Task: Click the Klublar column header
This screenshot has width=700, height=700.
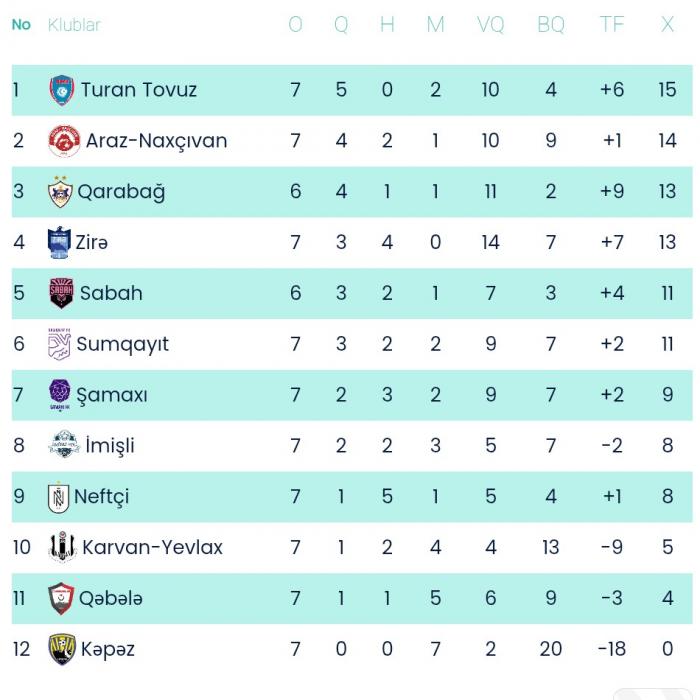Action: click(74, 25)
